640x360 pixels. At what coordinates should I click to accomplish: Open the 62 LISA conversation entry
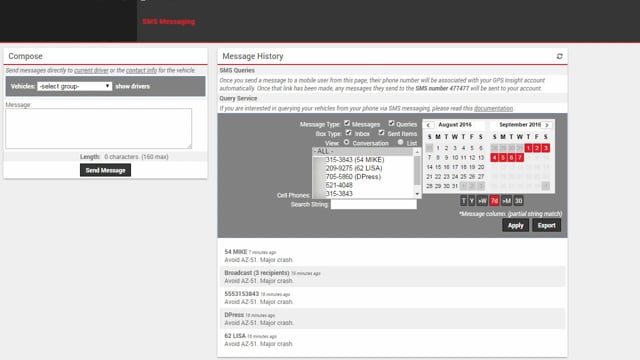[393, 340]
